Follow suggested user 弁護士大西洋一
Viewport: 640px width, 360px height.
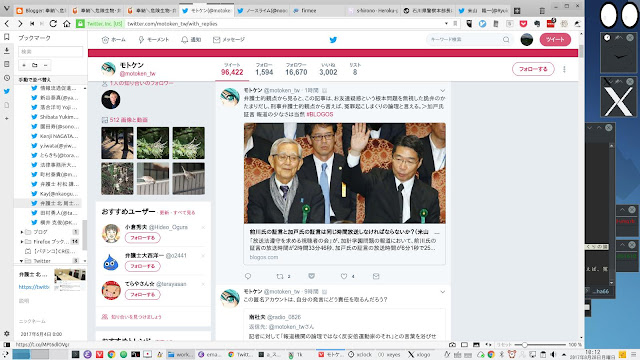[x=142, y=266]
